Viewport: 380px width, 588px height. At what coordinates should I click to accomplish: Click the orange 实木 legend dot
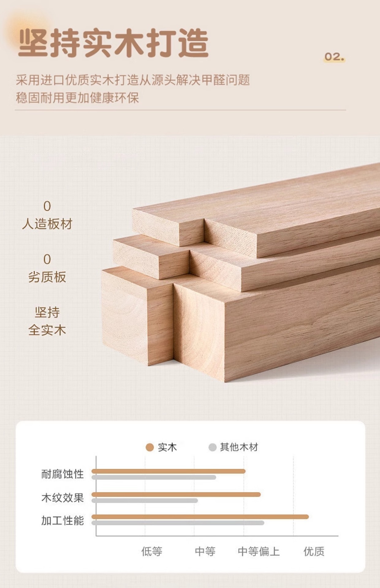(x=150, y=447)
